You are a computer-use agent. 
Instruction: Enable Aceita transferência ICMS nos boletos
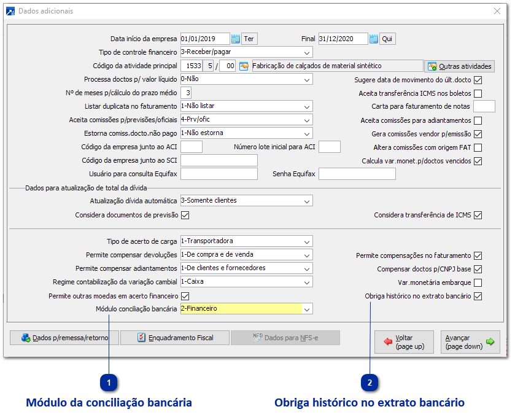[478, 93]
